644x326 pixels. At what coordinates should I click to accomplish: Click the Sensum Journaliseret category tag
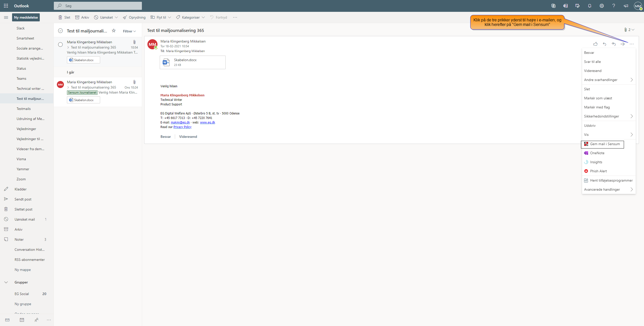(x=82, y=93)
